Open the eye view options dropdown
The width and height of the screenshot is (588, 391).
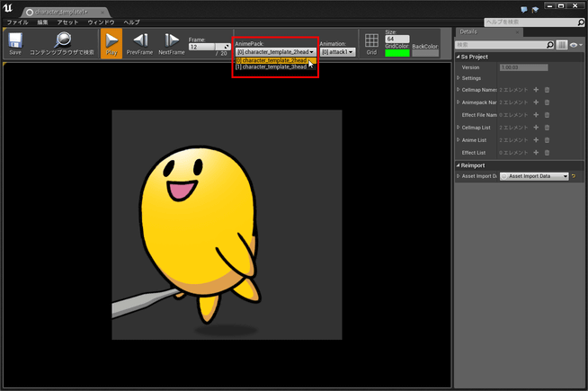575,45
